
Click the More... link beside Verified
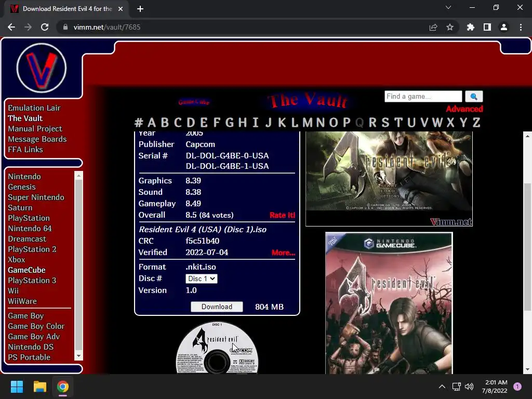pyautogui.click(x=283, y=252)
